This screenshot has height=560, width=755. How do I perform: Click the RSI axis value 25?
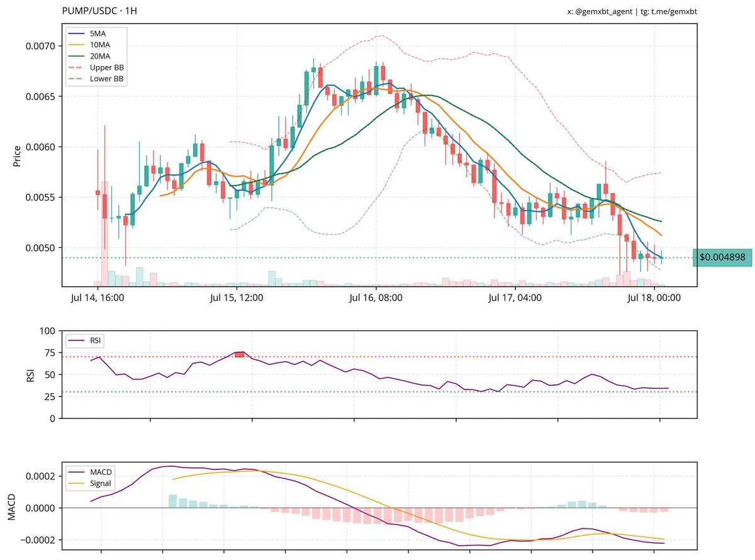pyautogui.click(x=51, y=396)
